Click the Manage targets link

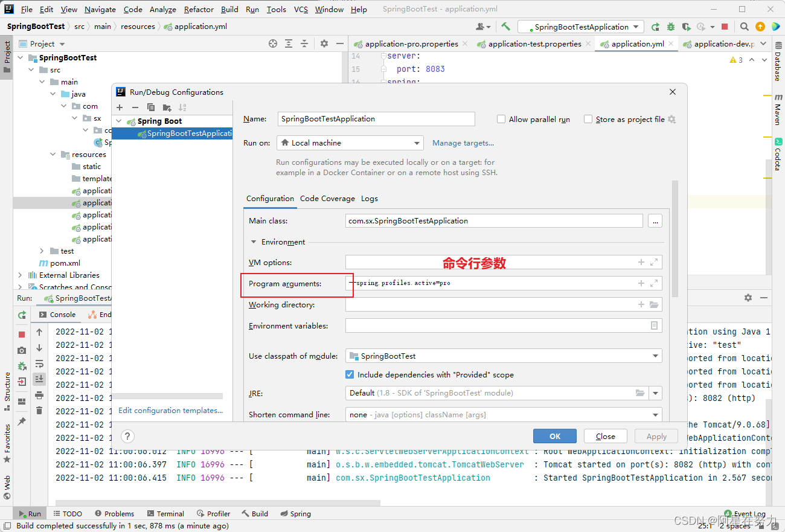click(463, 143)
